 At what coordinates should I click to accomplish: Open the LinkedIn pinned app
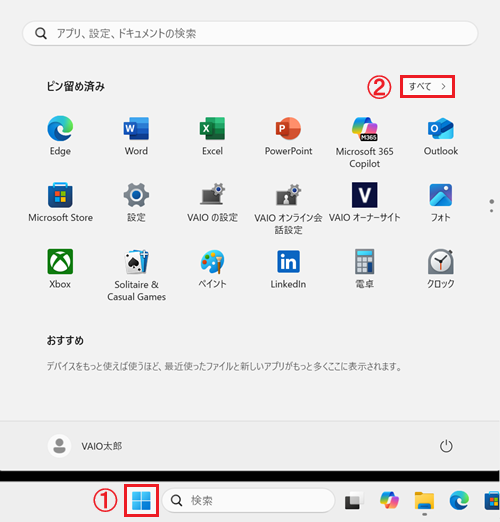pos(288,269)
